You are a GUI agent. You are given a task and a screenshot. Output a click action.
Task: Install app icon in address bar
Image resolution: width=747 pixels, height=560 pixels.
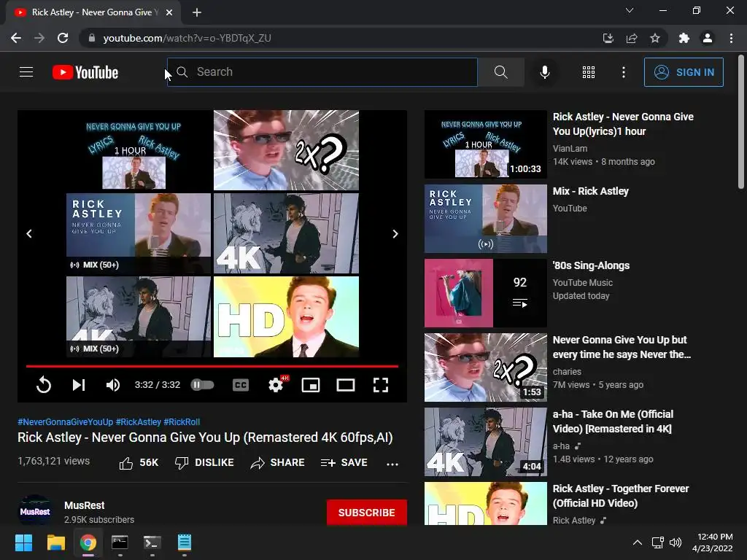tap(608, 38)
